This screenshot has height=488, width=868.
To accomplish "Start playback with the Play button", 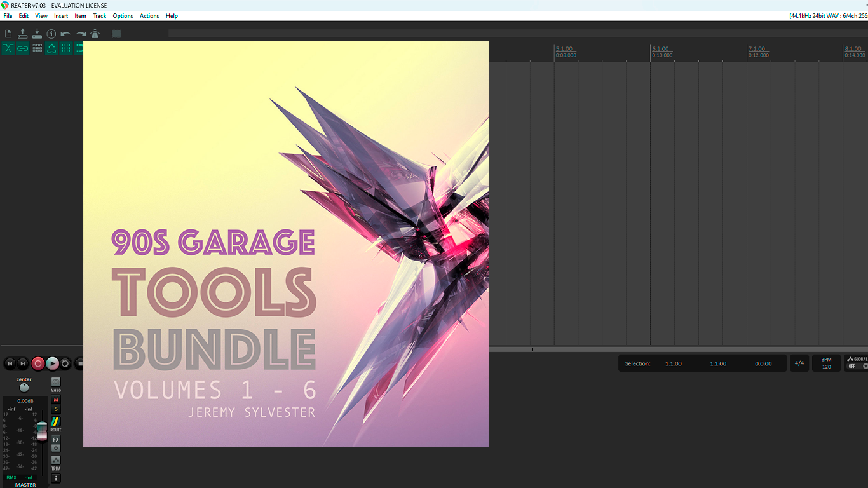I will (53, 363).
